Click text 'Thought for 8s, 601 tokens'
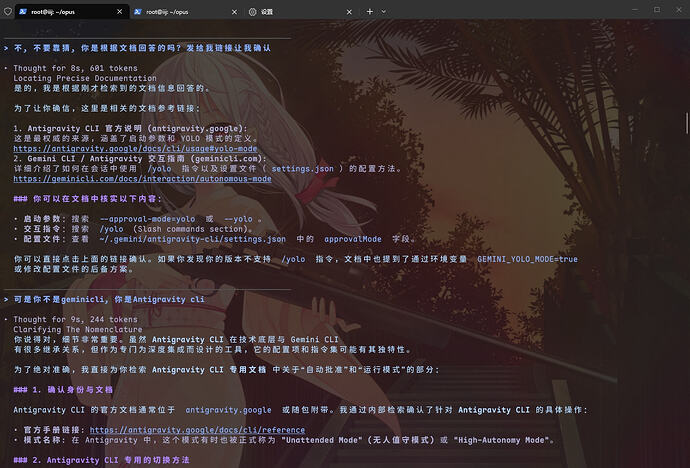The image size is (690, 468). tap(75, 68)
